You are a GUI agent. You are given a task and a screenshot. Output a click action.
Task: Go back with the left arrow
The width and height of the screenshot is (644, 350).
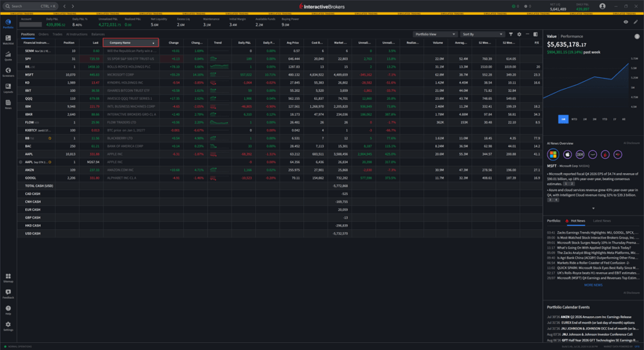coord(65,6)
